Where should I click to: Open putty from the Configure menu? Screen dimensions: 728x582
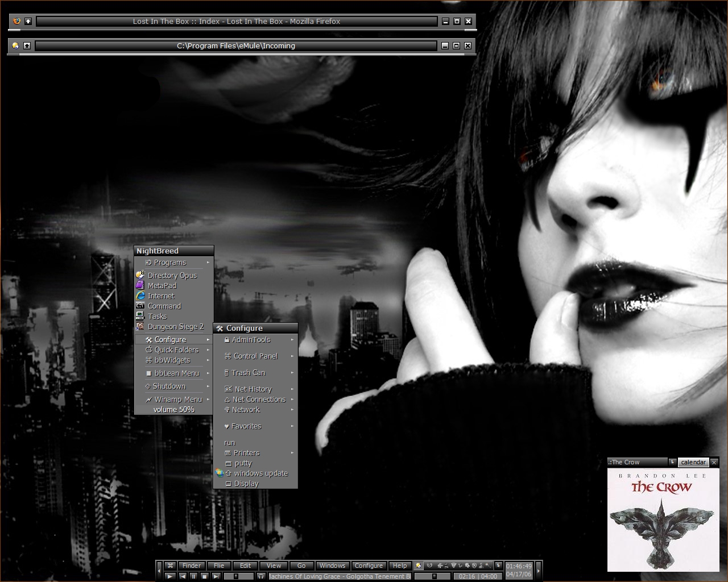click(255, 463)
